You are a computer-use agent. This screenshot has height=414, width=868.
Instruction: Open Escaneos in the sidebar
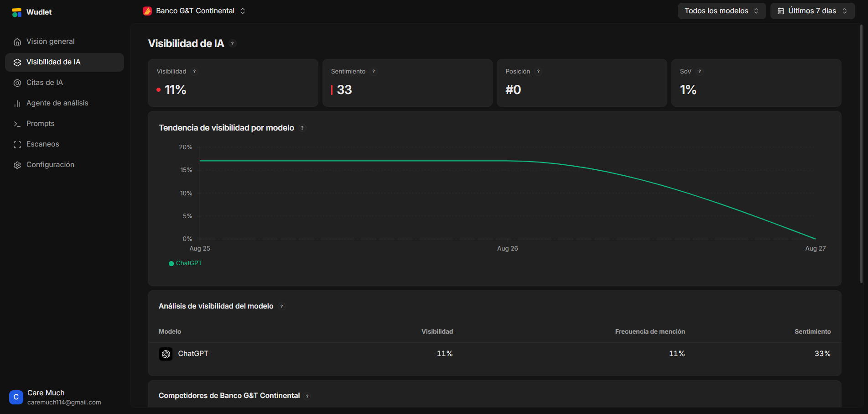[64, 144]
